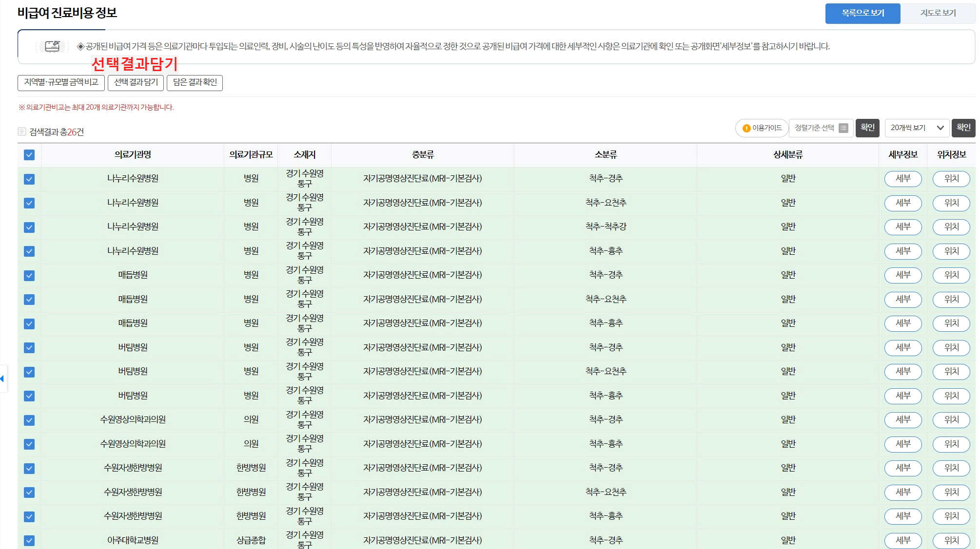Click dropdown chevron next to 20개씩 보기

941,128
